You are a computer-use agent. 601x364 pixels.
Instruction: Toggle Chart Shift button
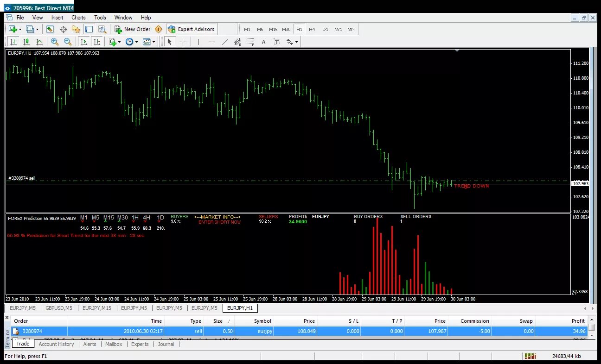[96, 42]
